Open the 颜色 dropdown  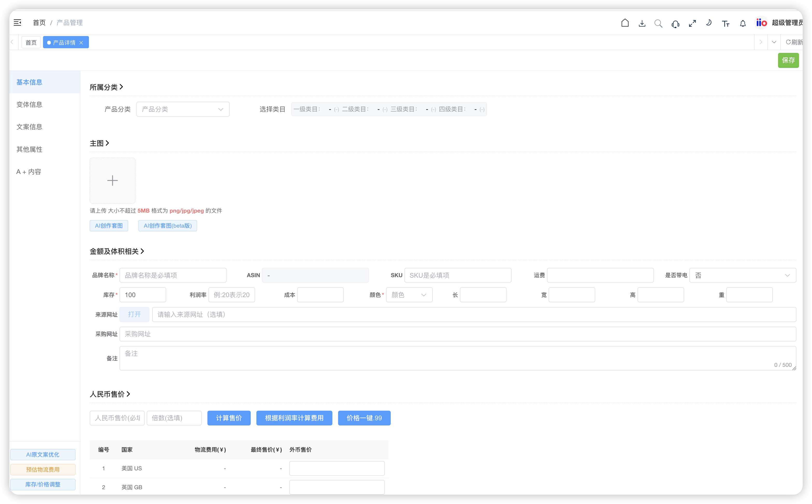[x=409, y=295]
